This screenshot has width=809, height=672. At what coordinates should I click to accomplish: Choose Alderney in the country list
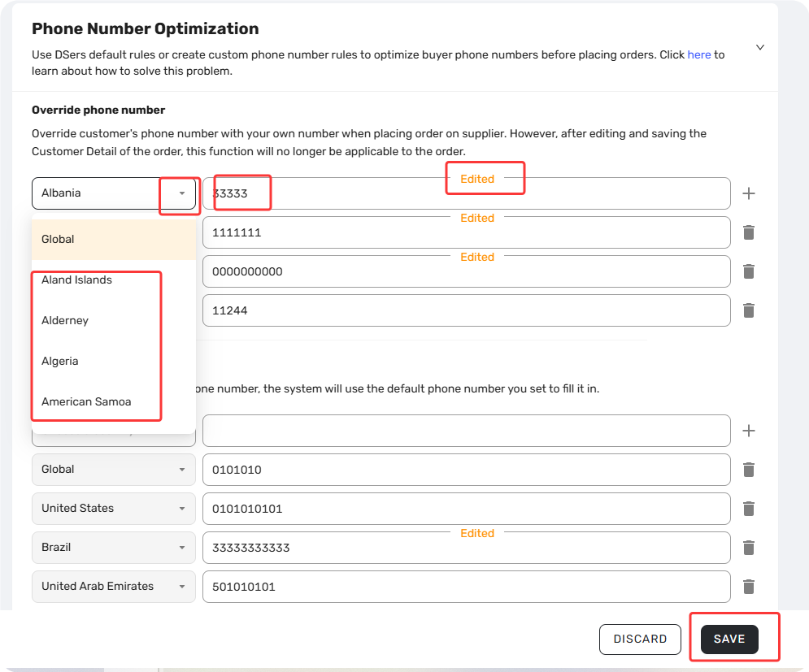click(x=114, y=320)
